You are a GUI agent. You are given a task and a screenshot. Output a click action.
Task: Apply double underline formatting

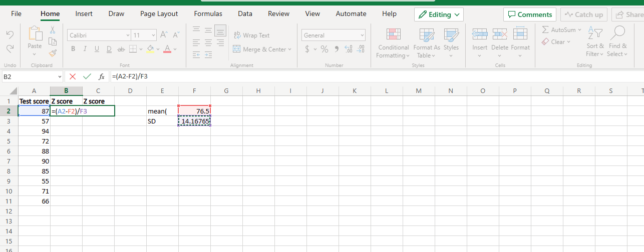coord(109,49)
